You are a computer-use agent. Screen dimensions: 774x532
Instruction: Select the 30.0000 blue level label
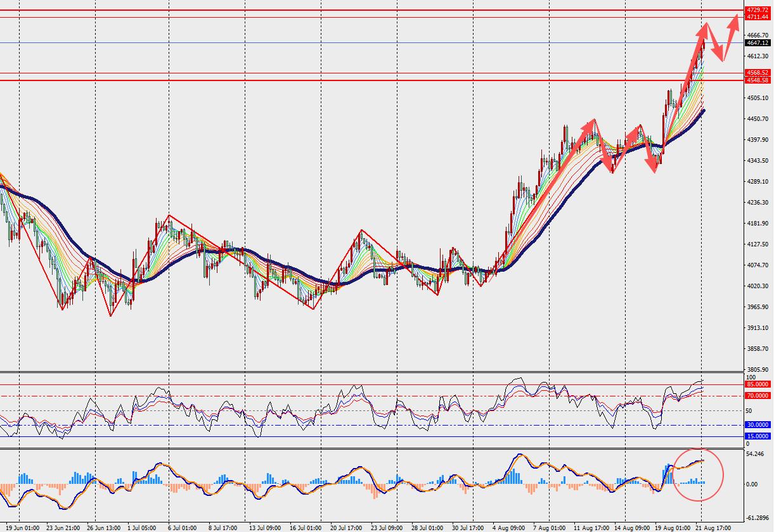click(x=758, y=425)
